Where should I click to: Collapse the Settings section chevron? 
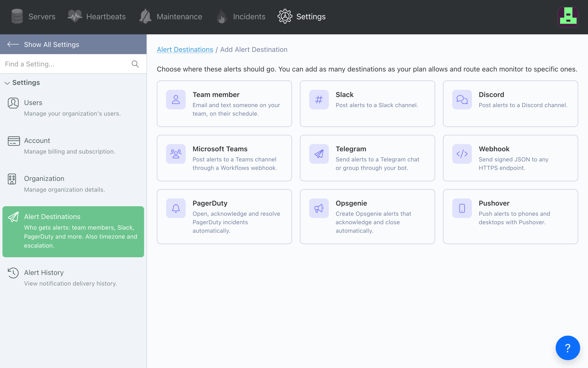tap(7, 83)
